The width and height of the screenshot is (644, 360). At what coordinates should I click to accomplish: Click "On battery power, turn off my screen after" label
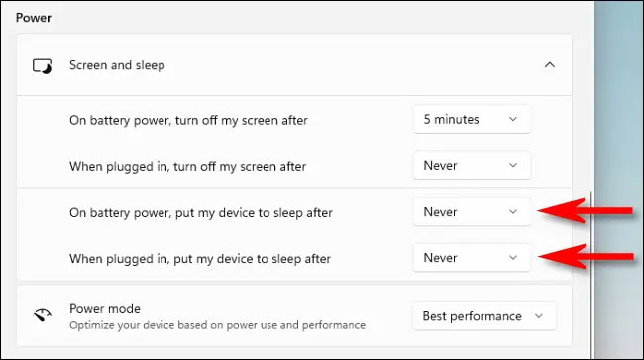(x=188, y=120)
